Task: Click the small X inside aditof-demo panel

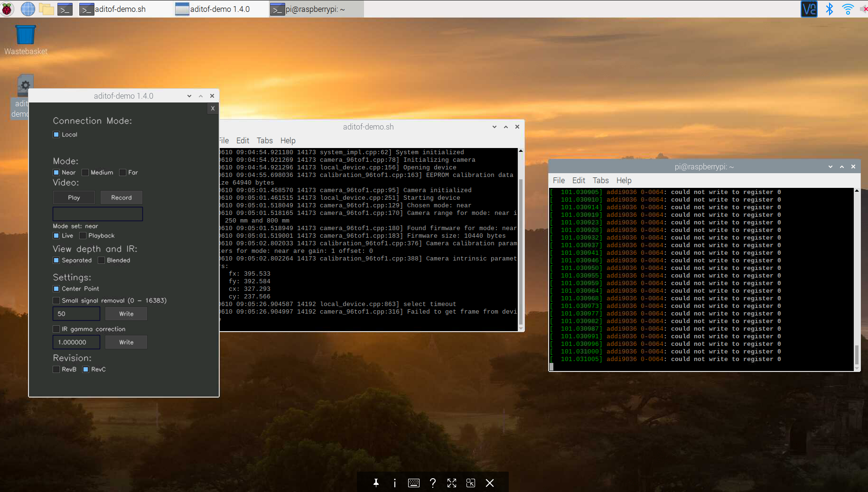Action: pyautogui.click(x=213, y=109)
